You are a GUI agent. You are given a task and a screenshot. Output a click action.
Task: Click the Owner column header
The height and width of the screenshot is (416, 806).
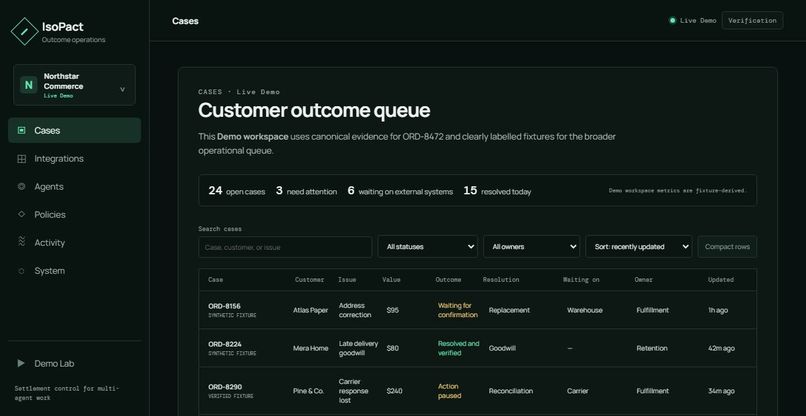click(644, 280)
